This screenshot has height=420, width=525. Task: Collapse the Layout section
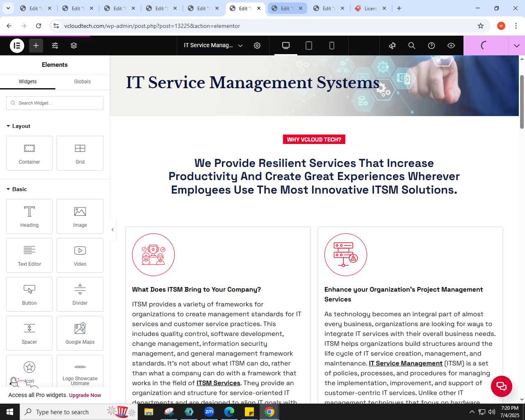tap(18, 126)
